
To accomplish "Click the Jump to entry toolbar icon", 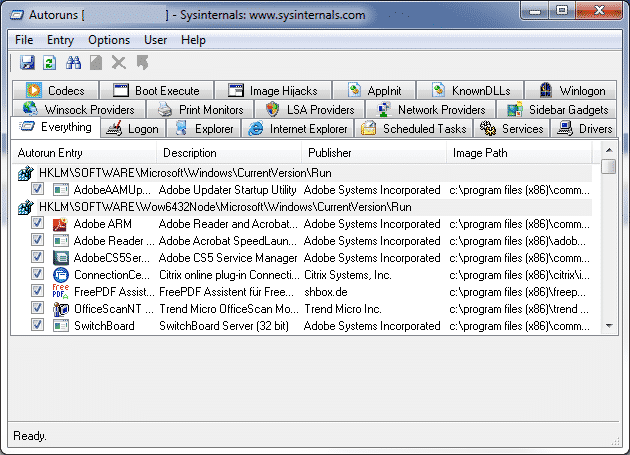I will tap(142, 63).
